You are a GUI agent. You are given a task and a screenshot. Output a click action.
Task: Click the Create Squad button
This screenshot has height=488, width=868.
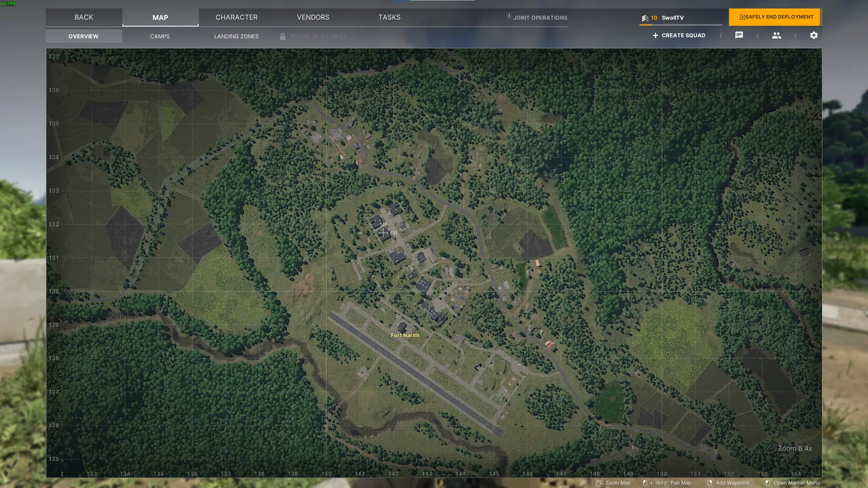(x=683, y=35)
